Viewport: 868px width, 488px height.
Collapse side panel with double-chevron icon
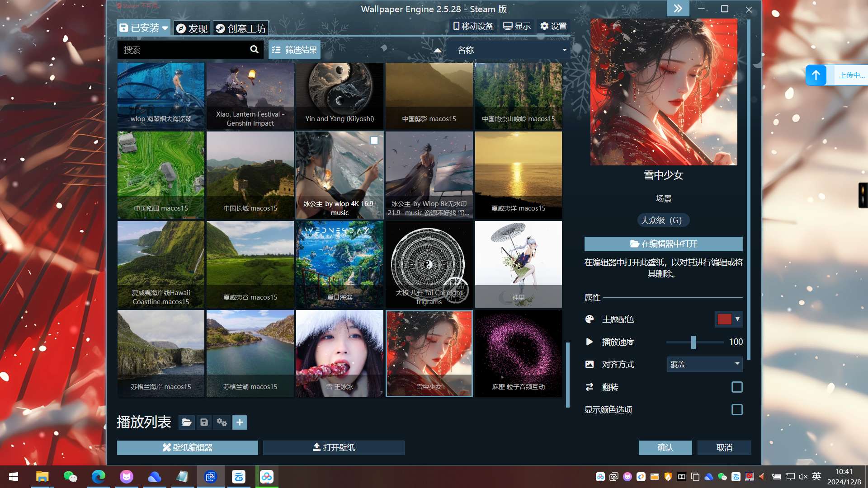point(678,9)
